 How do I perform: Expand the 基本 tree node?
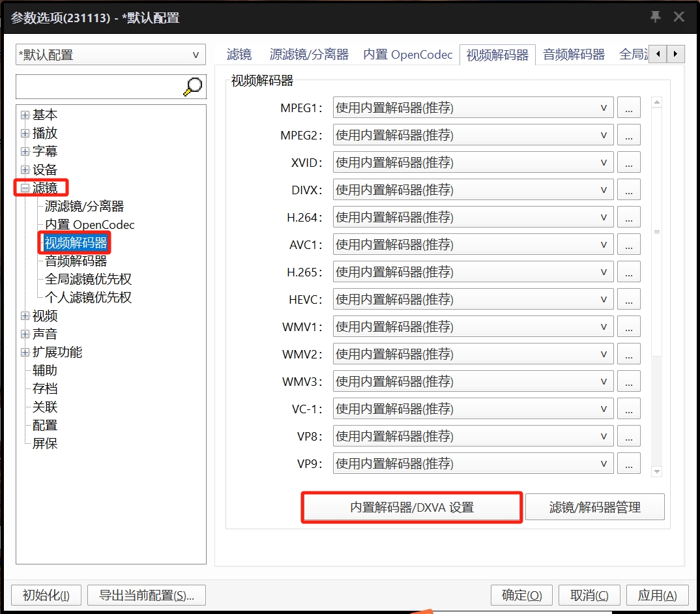(x=25, y=115)
